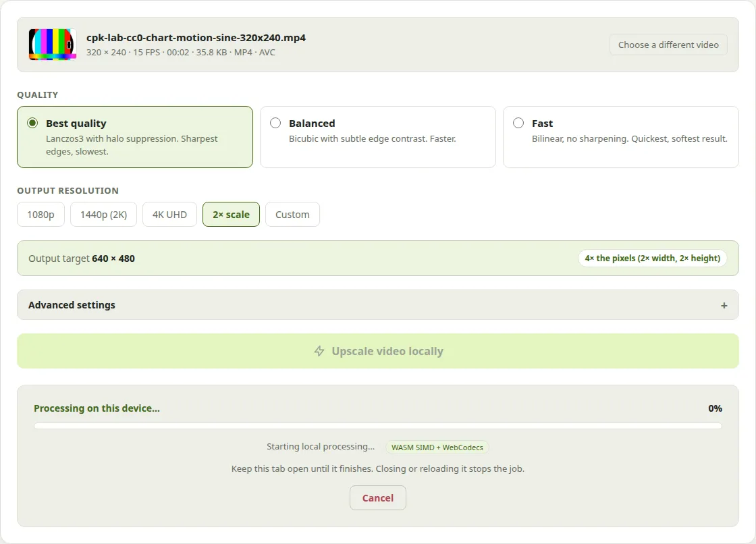Image resolution: width=756 pixels, height=544 pixels.
Task: Select the Balanced radio button
Action: (x=275, y=123)
